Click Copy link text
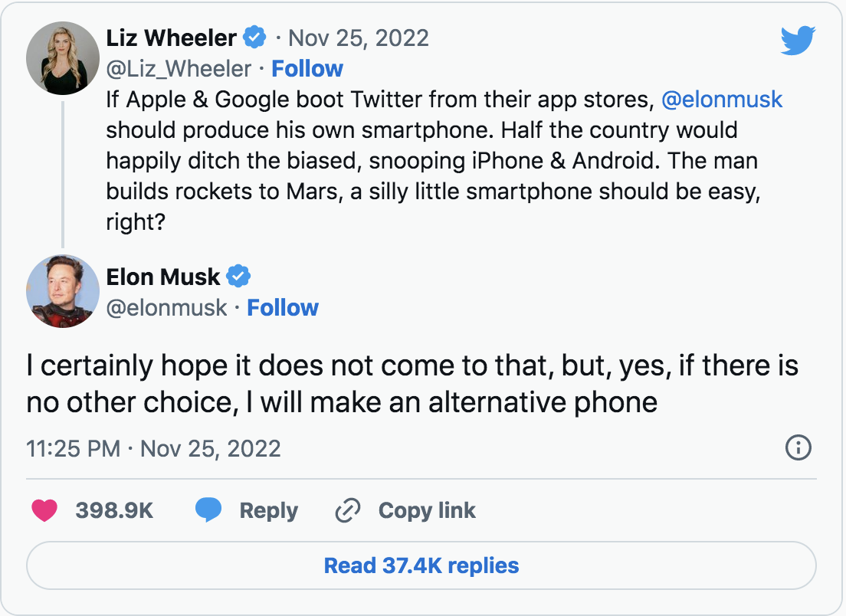 427,511
